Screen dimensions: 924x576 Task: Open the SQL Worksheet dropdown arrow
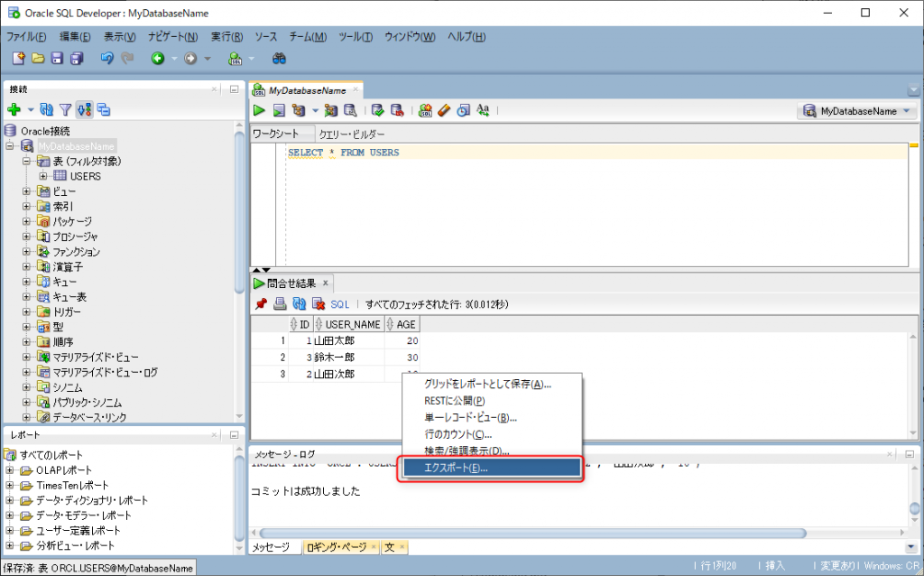(252, 59)
